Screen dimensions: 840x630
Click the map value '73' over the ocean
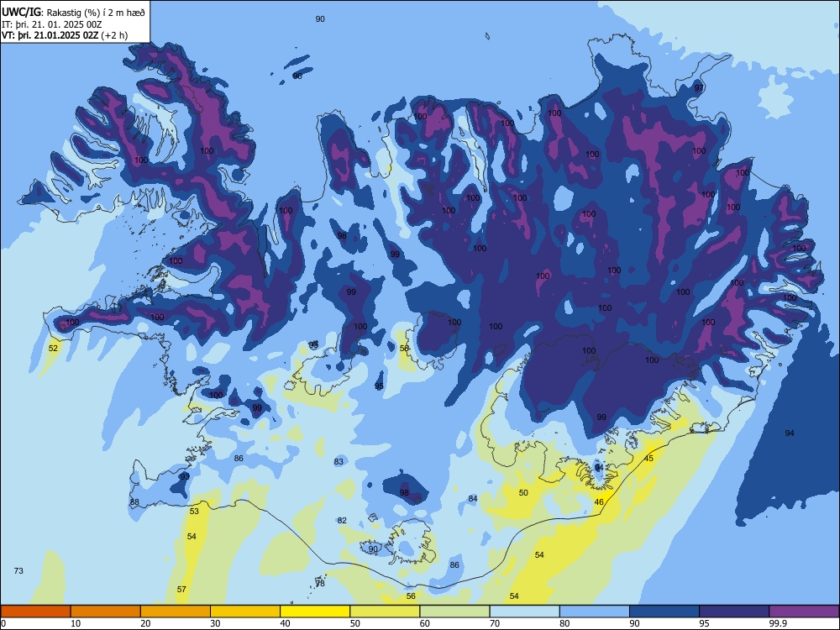(x=18, y=571)
